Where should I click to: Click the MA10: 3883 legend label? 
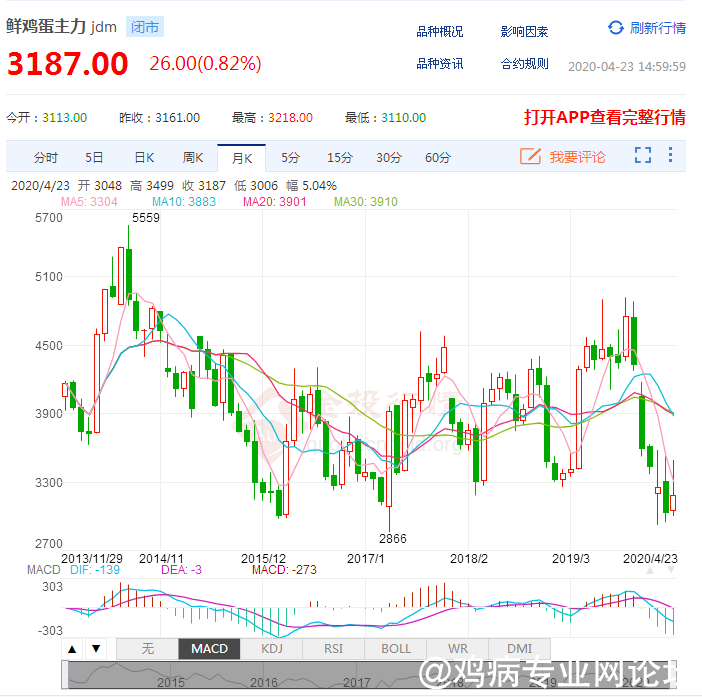coord(184,202)
